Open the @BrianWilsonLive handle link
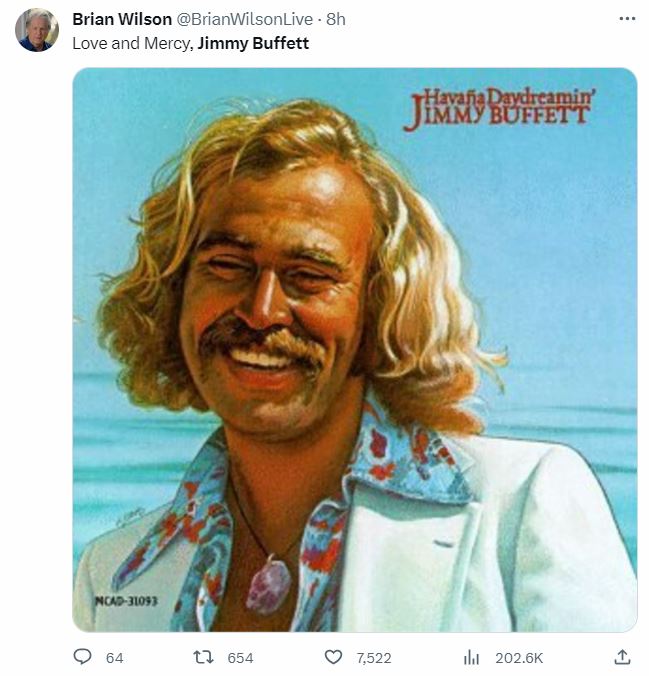The image size is (649, 676). tap(245, 19)
